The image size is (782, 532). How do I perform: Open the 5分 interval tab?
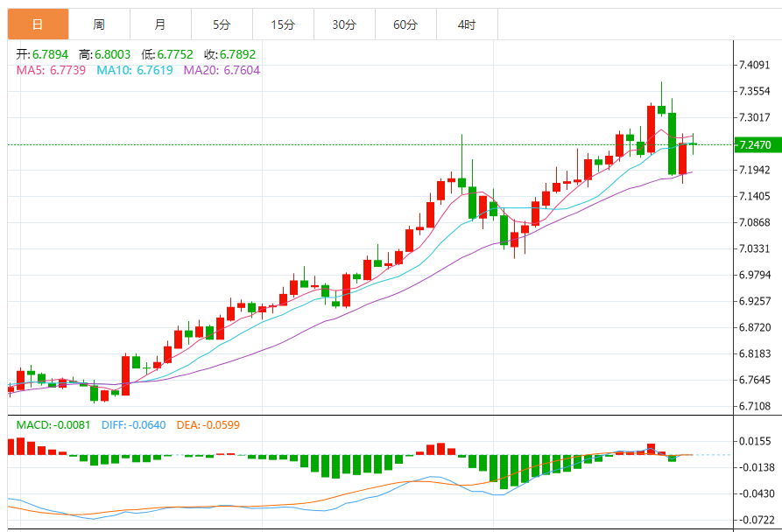[222, 24]
